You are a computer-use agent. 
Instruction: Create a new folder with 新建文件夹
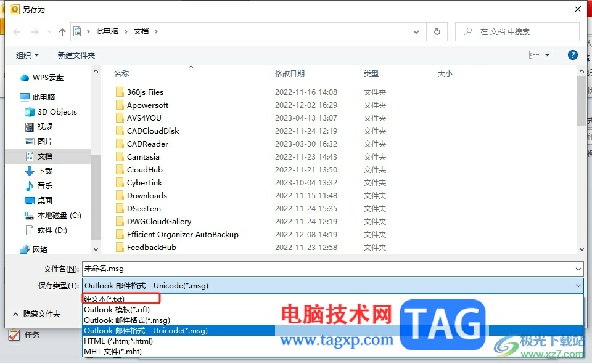tap(76, 55)
